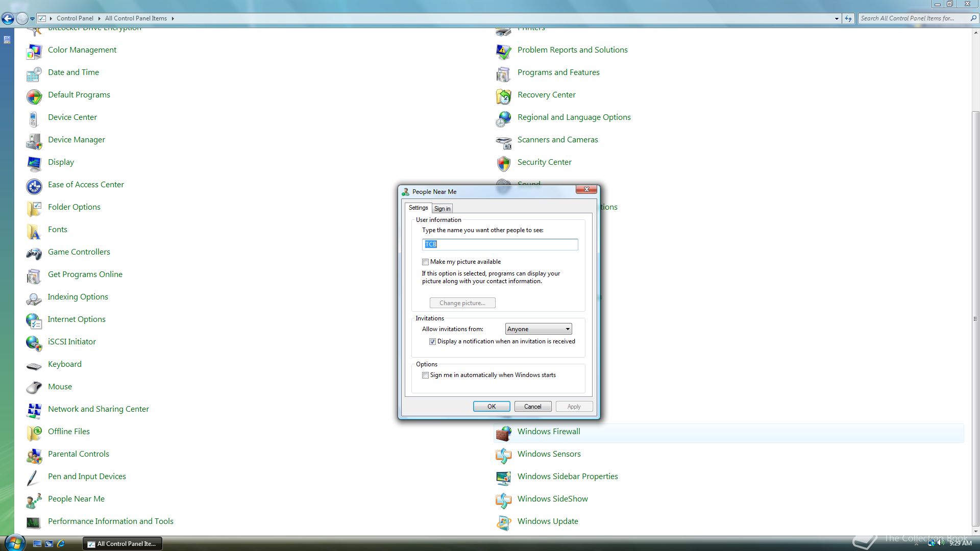Open Windows Sidebar Properties link
The image size is (980, 551).
(568, 477)
